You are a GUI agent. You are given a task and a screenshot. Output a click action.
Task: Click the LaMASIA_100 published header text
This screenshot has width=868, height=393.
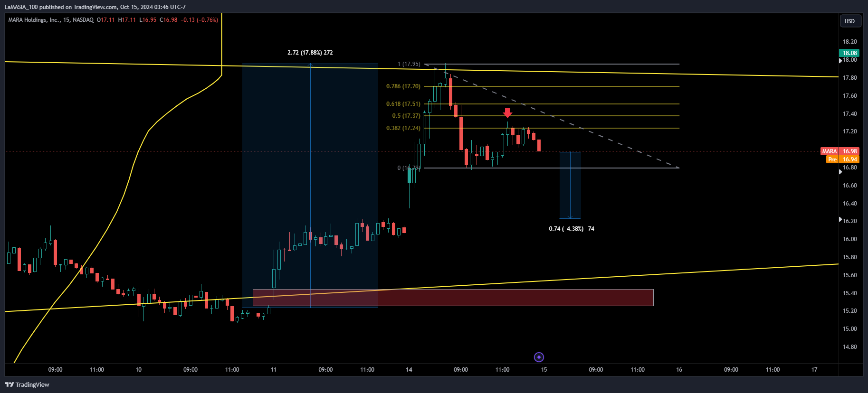pyautogui.click(x=95, y=7)
